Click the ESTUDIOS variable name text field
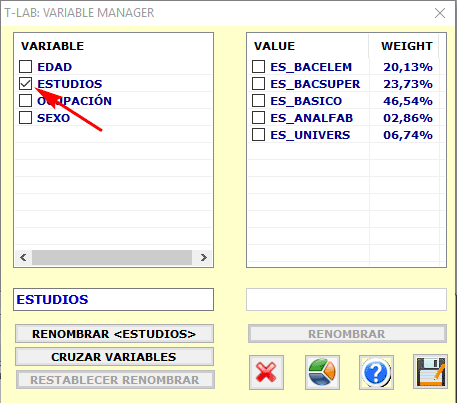This screenshot has height=403, width=457. (113, 299)
